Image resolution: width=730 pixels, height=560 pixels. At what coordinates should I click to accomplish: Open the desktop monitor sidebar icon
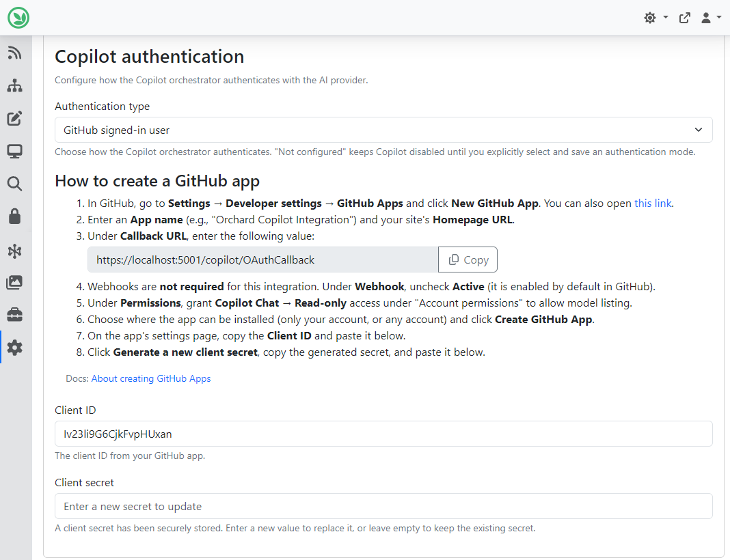tap(14, 151)
